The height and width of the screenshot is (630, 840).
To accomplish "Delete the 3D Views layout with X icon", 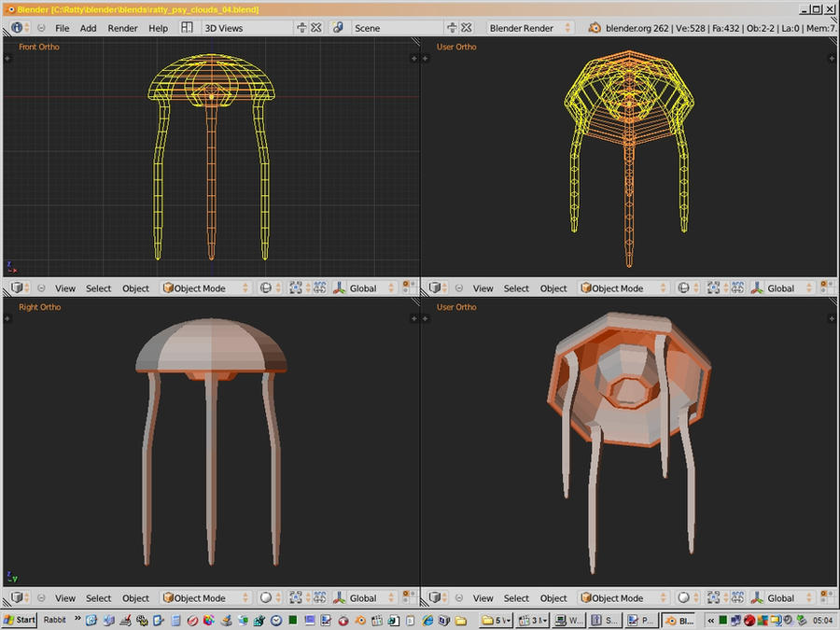I will click(x=316, y=28).
